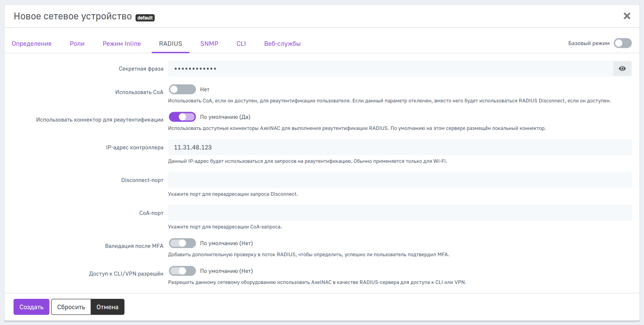
Task: Show the secret phrase with eye icon
Action: [x=622, y=69]
